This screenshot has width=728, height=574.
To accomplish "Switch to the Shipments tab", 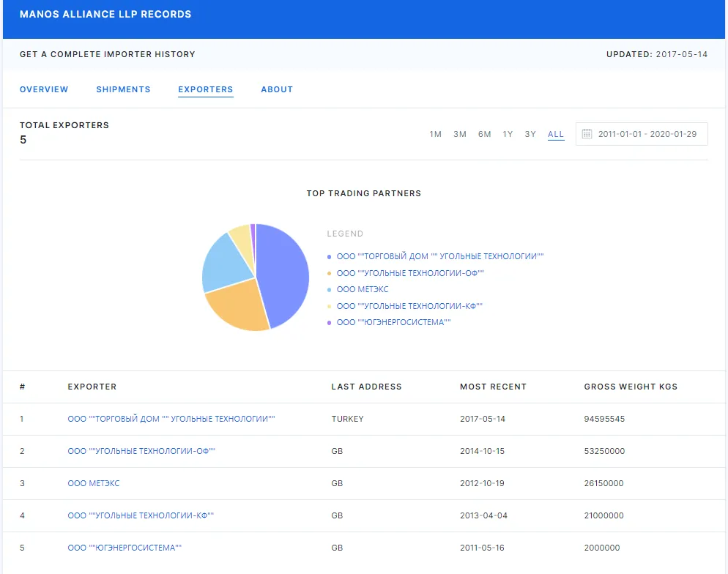I will (123, 89).
